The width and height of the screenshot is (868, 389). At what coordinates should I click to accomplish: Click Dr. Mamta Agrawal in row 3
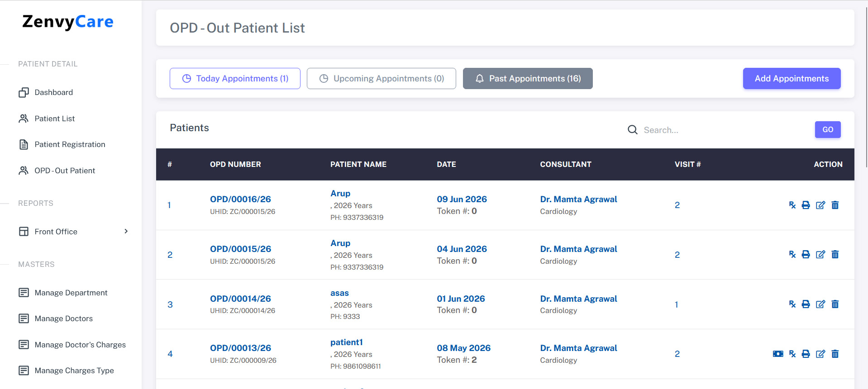(x=578, y=299)
